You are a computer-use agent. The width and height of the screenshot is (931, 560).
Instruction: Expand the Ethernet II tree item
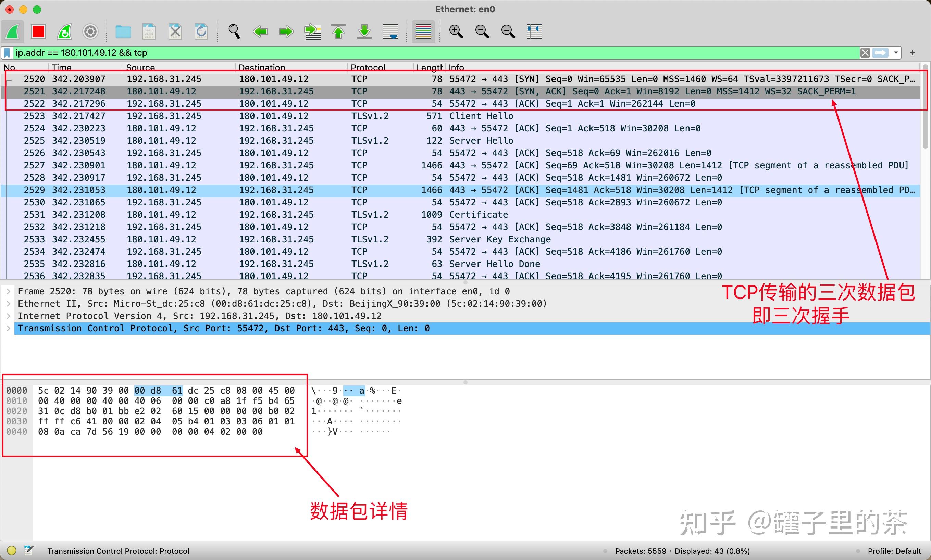[8, 303]
